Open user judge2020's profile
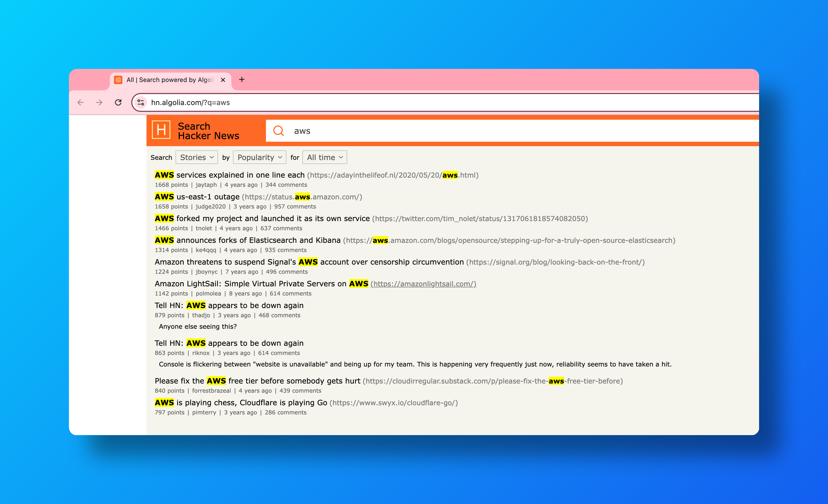The width and height of the screenshot is (828, 504). [211, 207]
